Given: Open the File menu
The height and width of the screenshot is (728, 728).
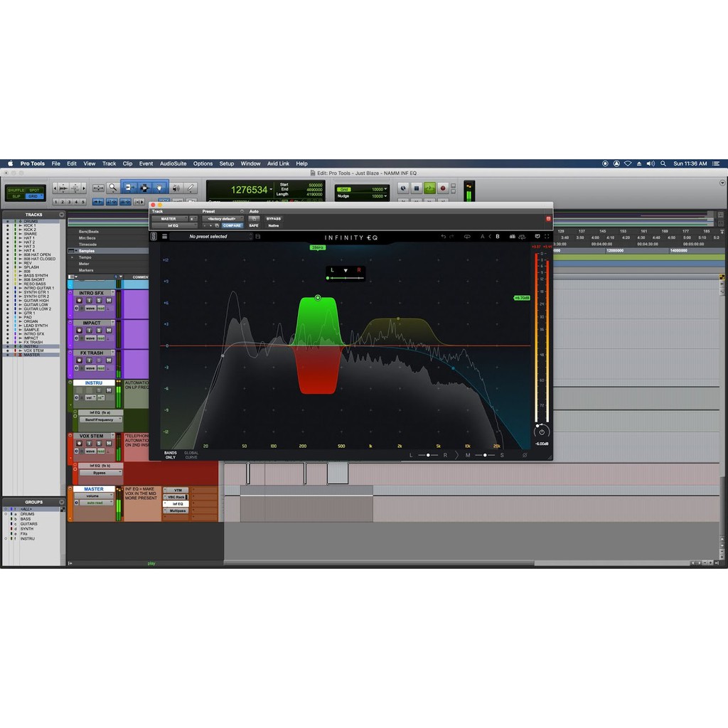Looking at the screenshot, I should (x=55, y=164).
